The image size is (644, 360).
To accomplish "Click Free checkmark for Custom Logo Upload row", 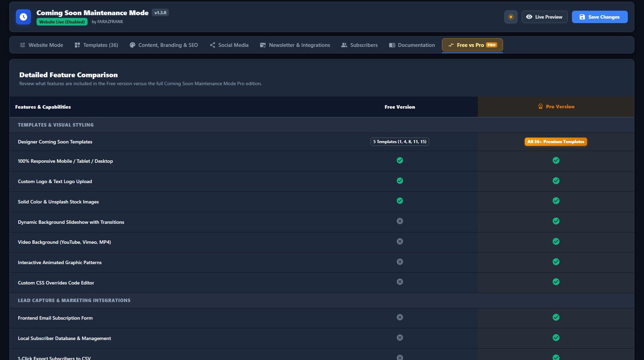I will (x=400, y=181).
